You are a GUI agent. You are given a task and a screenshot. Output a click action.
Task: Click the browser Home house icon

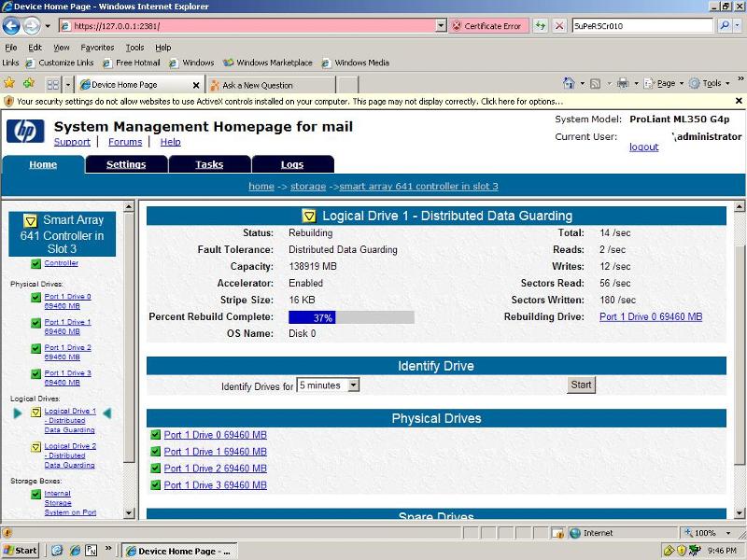coord(569,83)
